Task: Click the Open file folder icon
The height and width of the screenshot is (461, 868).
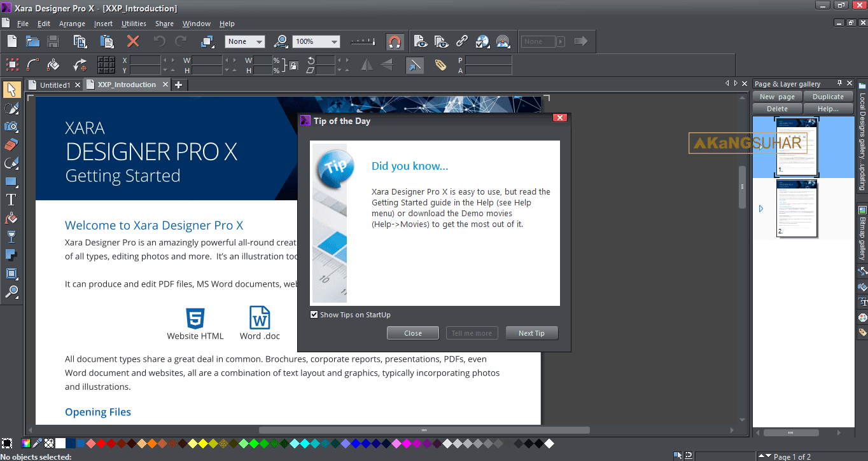Action: pyautogui.click(x=32, y=41)
